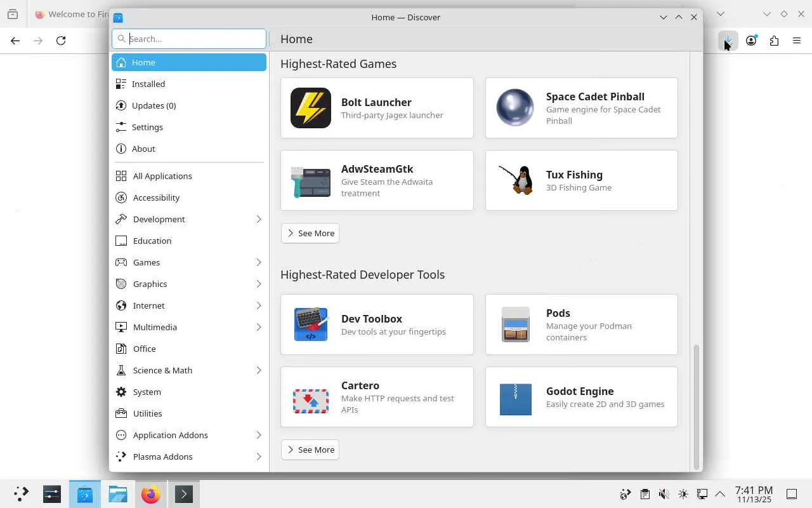Open the Installed apps page
This screenshot has width=812, height=508.
(x=189, y=84)
